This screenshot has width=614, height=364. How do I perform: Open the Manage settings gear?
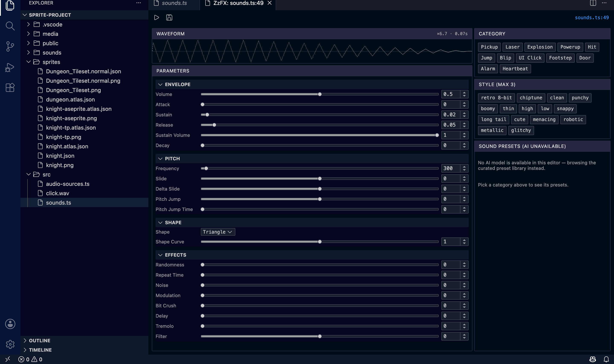(x=10, y=344)
